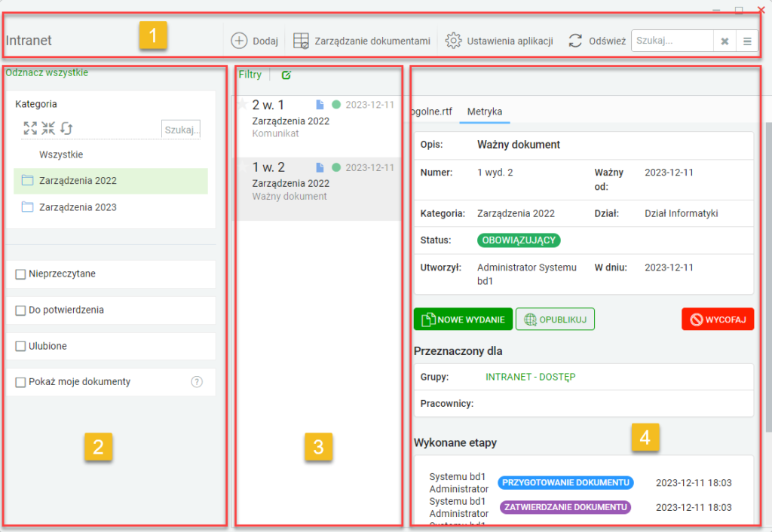
Task: Click the green edit icon beside Filtry
Action: tap(286, 75)
